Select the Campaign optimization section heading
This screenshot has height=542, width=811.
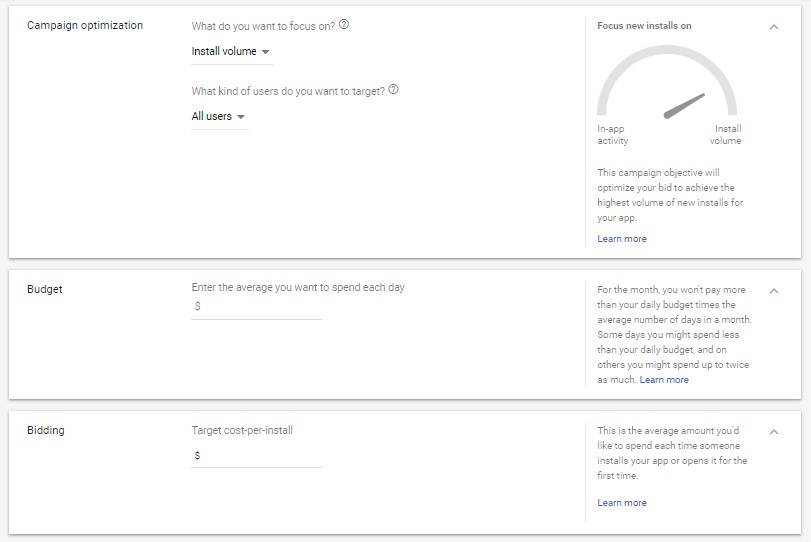pos(85,25)
